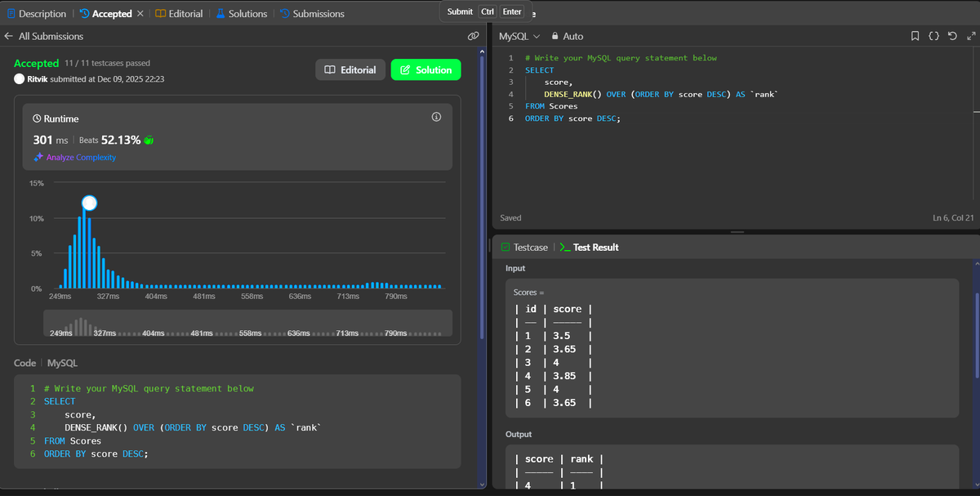Toggle the Auto lock setting
980x496 pixels.
coord(568,37)
